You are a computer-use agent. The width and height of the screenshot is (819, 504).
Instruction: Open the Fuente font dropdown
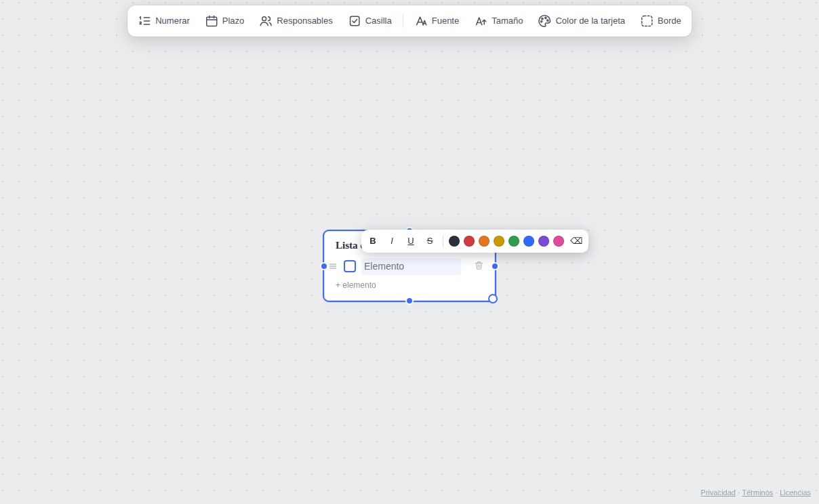click(437, 21)
